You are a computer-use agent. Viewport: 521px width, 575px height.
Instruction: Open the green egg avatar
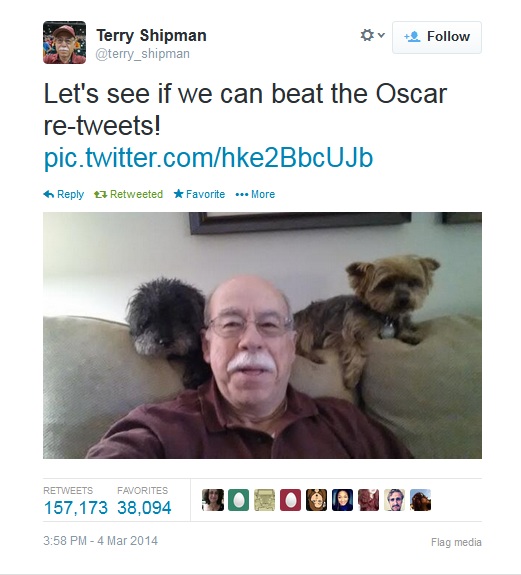tap(238, 500)
